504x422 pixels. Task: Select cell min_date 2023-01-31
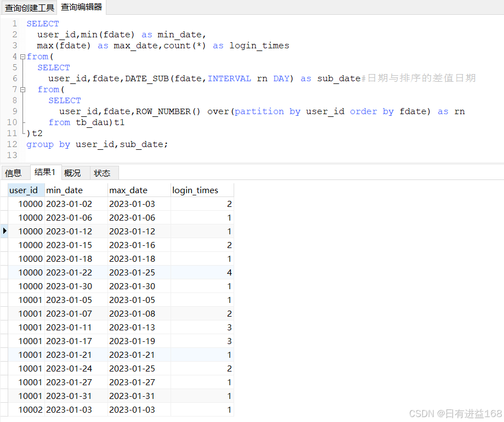click(x=76, y=396)
